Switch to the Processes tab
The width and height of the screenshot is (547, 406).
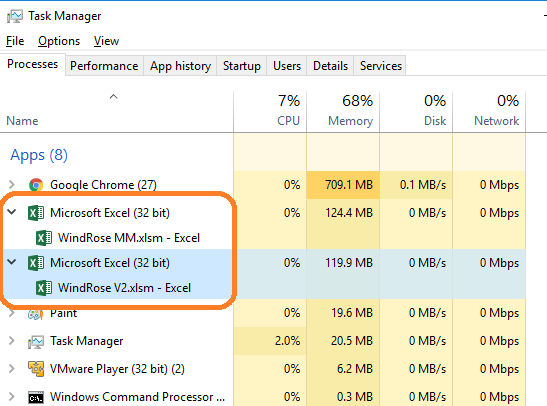(x=32, y=64)
